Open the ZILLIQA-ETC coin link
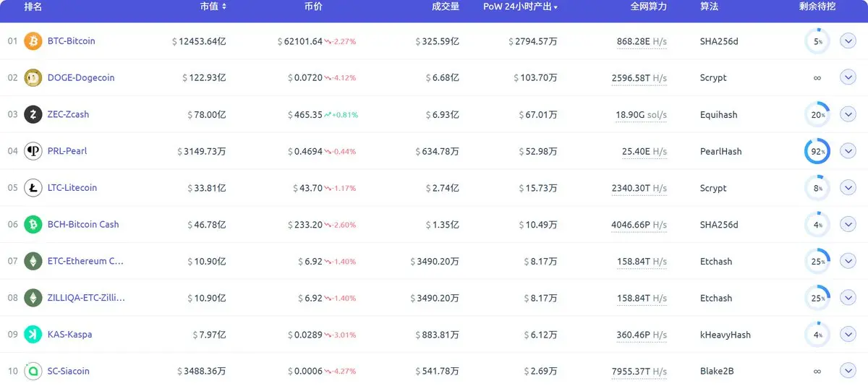Image resolution: width=868 pixels, height=386 pixels. coord(86,298)
